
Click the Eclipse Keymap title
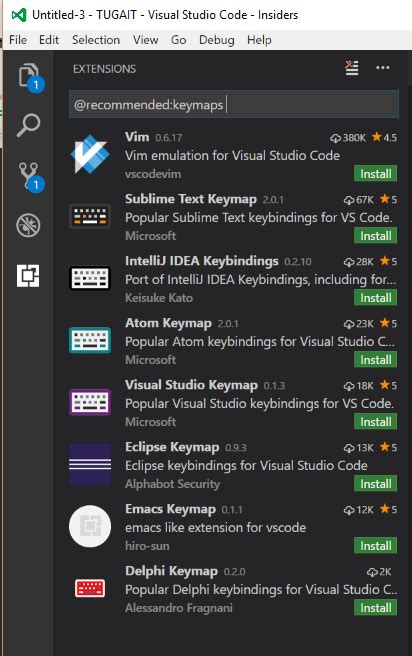(172, 447)
